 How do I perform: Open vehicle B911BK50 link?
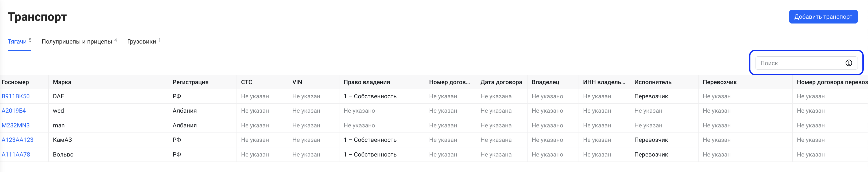pyautogui.click(x=15, y=96)
